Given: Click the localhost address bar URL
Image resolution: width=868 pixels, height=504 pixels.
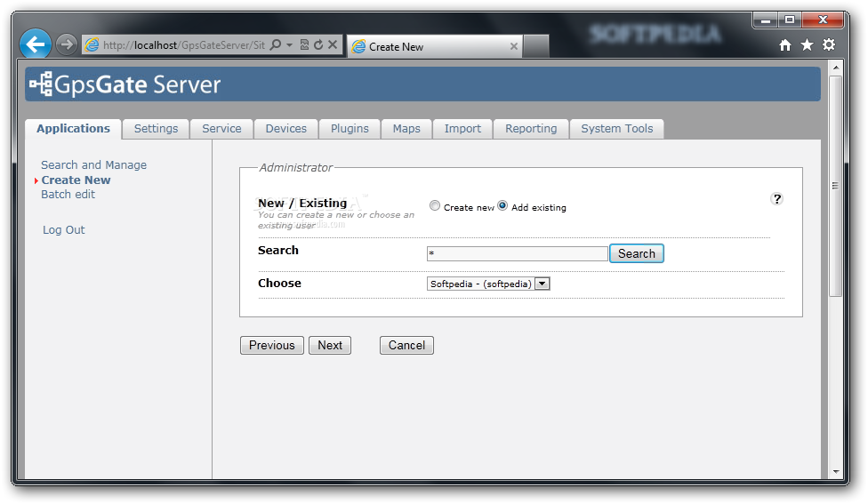Looking at the screenshot, I should tap(184, 44).
